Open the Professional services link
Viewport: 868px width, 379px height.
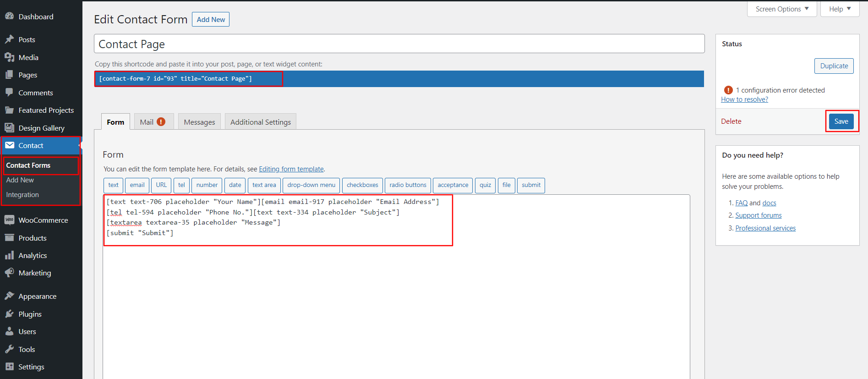tap(765, 228)
